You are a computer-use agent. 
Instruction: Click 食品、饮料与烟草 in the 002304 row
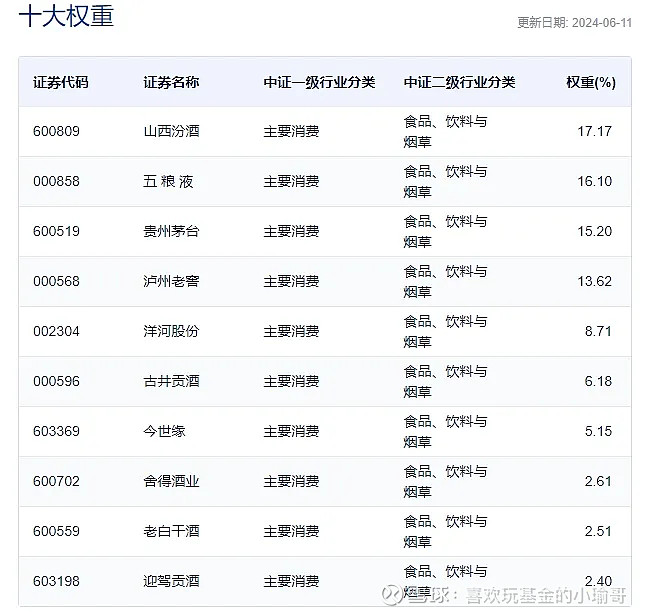(x=445, y=332)
